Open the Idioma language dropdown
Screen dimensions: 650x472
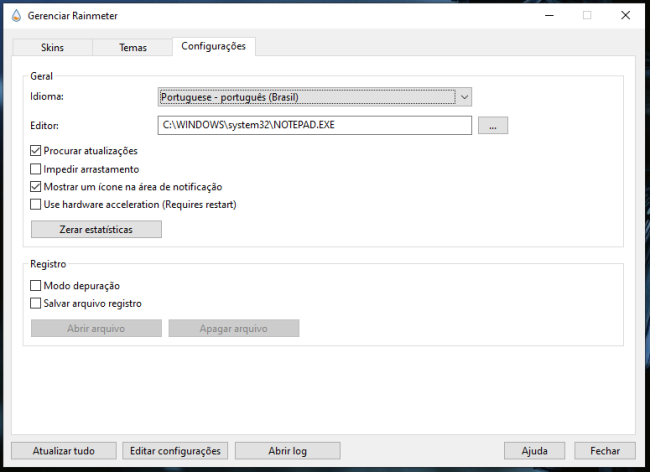pos(315,97)
